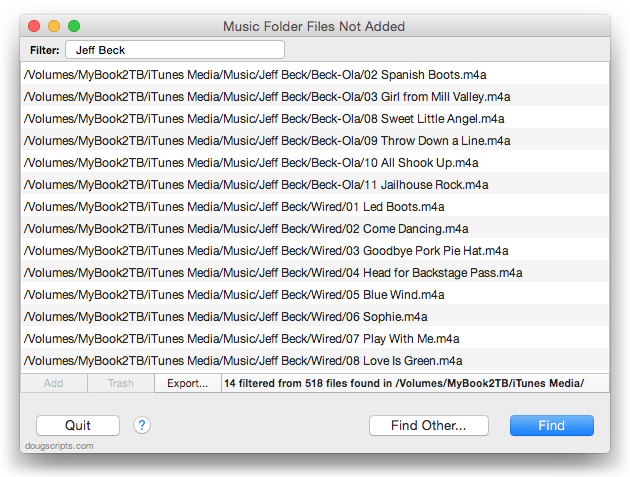Select the 03 Girl from Mill Valley.m4a file

pyautogui.click(x=315, y=97)
